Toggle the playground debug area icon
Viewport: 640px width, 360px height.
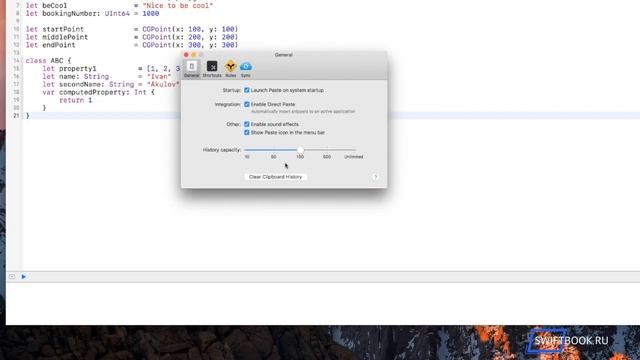12,277
